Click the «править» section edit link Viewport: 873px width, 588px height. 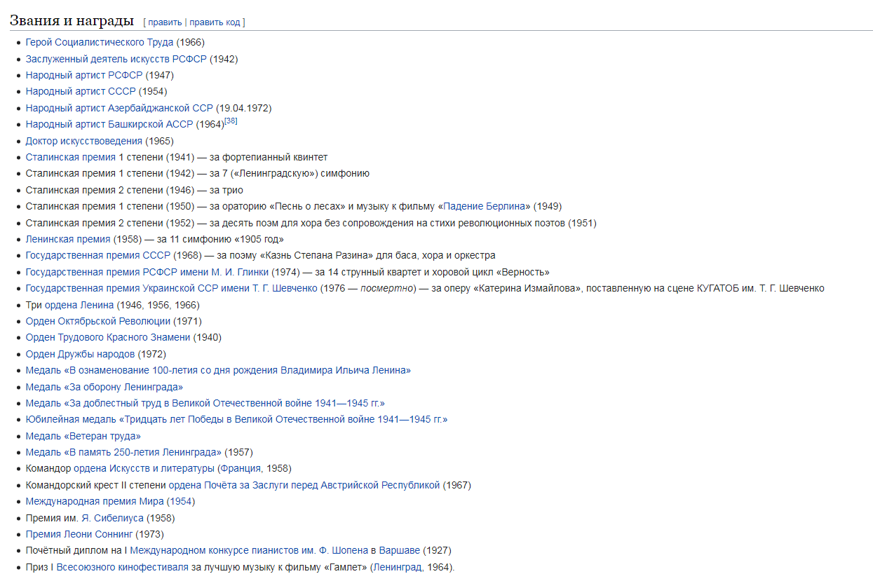click(x=164, y=22)
